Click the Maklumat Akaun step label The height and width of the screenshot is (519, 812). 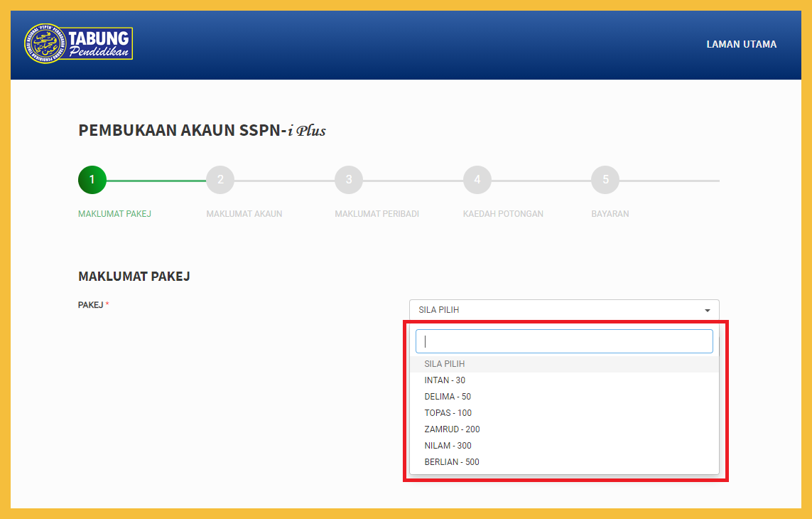244,214
